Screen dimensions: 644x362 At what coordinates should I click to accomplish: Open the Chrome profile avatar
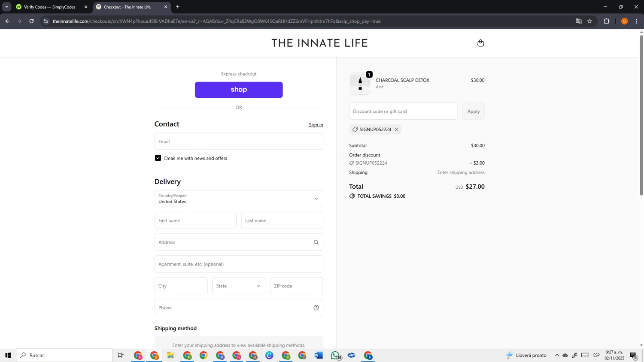click(x=625, y=21)
